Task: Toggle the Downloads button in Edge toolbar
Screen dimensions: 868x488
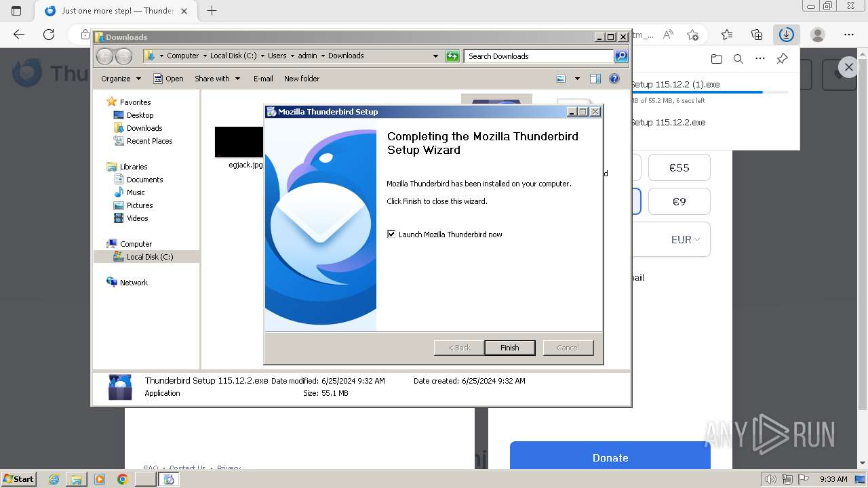Action: [787, 35]
